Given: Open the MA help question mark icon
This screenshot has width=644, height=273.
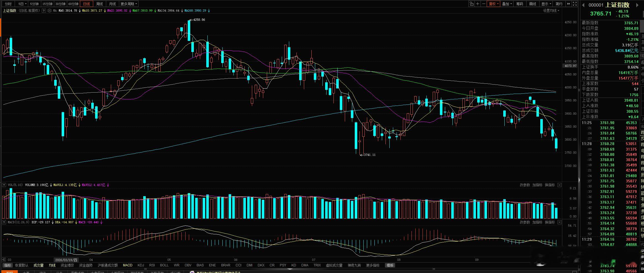Looking at the screenshot, I should tap(44, 11).
